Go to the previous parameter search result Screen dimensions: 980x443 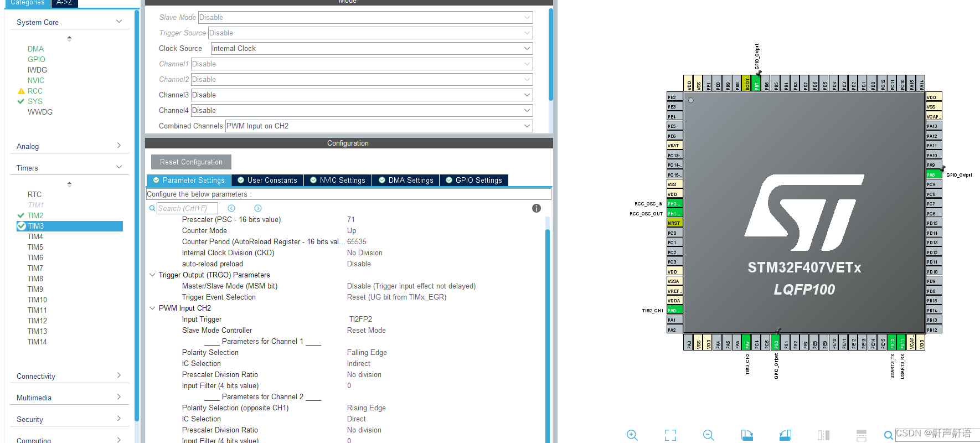point(231,208)
